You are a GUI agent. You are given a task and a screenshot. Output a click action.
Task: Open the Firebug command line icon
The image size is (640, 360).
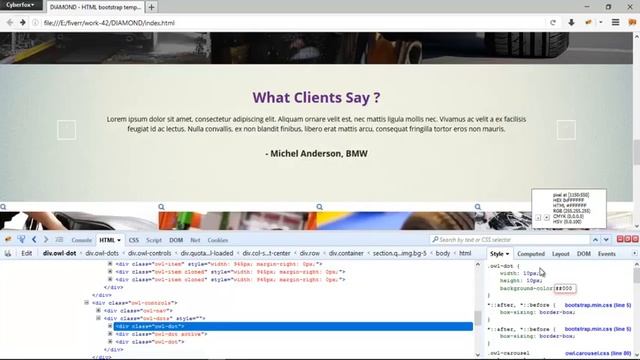pyautogui.click(x=59, y=240)
